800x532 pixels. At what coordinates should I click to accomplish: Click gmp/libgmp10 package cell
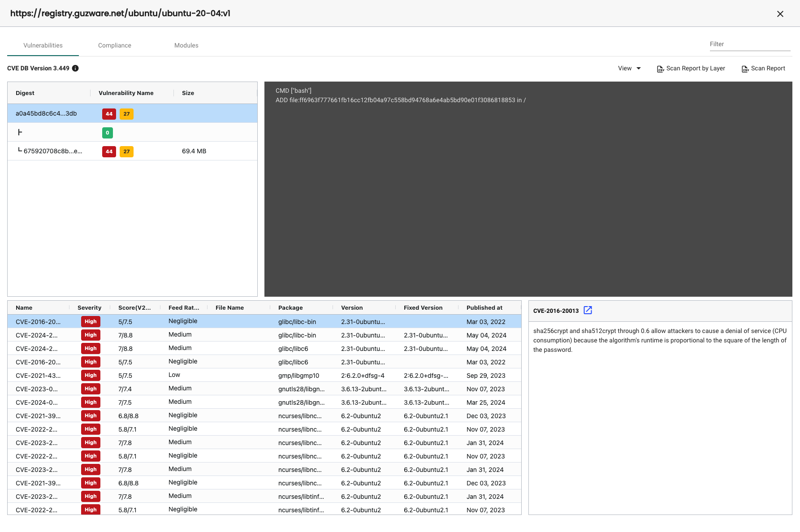[298, 376]
